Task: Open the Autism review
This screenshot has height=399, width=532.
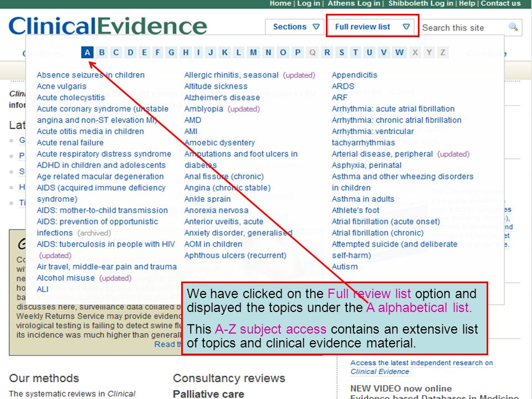Action: (x=345, y=267)
